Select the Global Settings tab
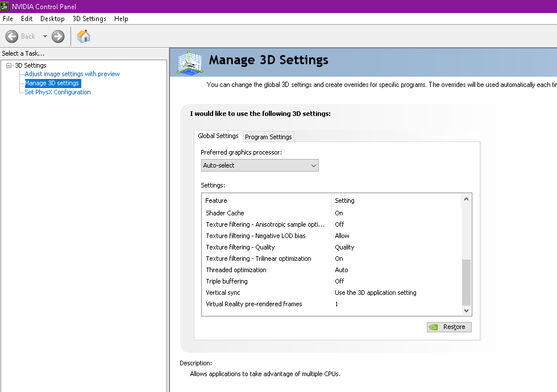The width and height of the screenshot is (557, 392). [x=218, y=136]
